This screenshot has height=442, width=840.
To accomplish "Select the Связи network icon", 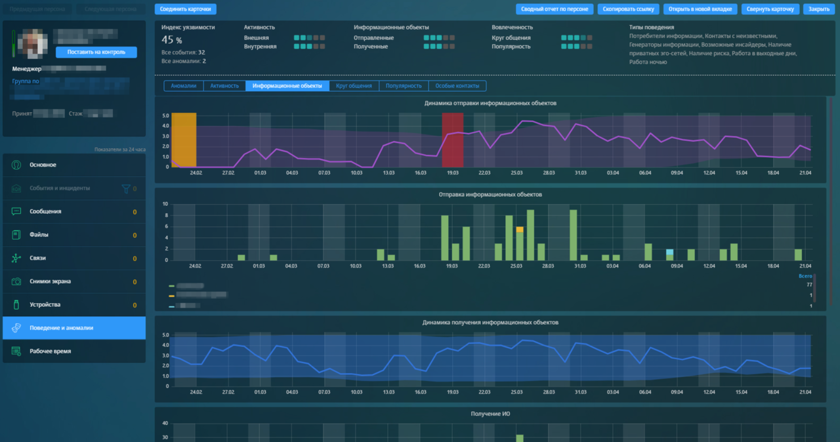I will [16, 258].
